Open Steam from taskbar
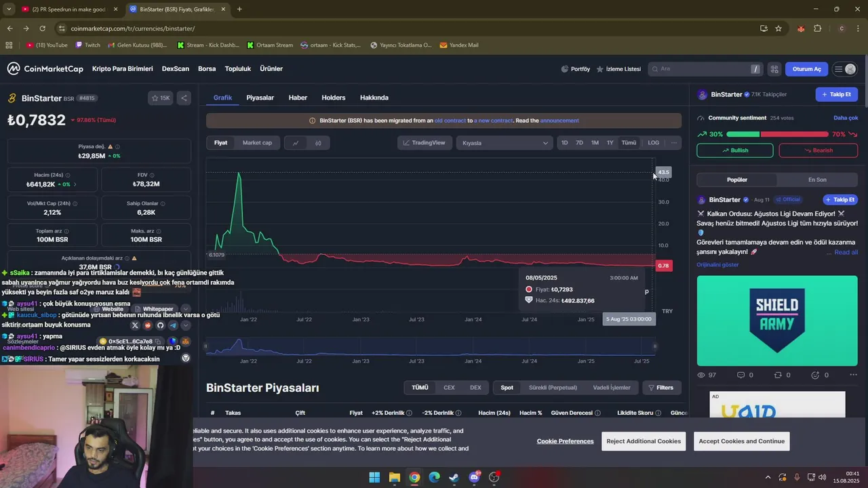868x488 pixels. [454, 477]
